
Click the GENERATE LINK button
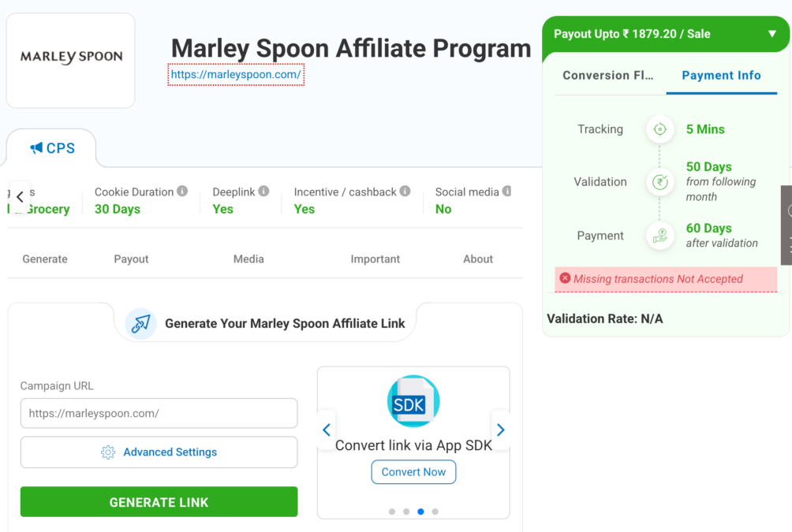point(159,502)
